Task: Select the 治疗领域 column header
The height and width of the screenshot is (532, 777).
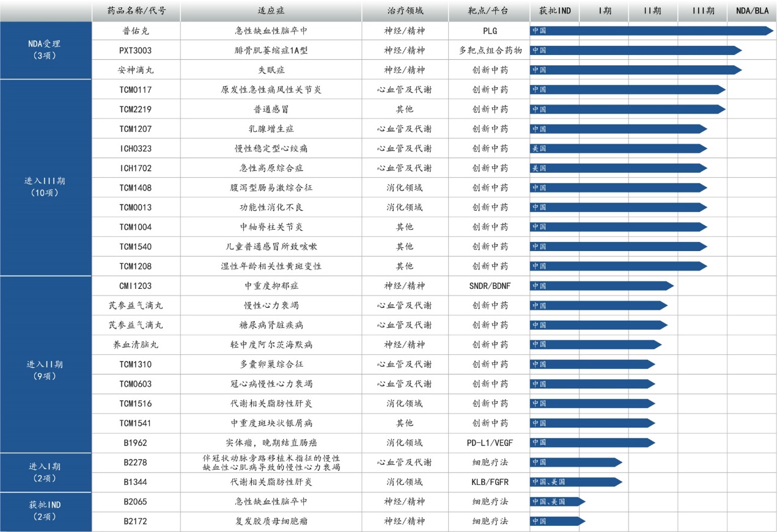Action: (x=404, y=11)
